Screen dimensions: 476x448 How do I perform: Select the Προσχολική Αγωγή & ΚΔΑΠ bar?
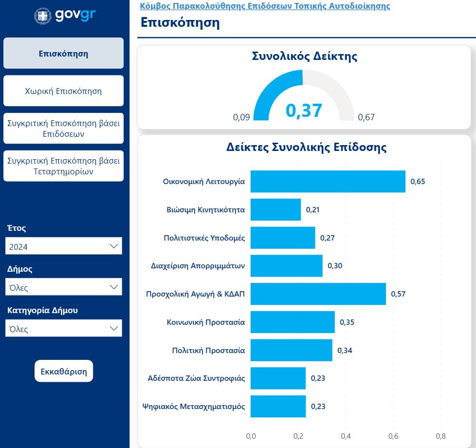coord(318,294)
